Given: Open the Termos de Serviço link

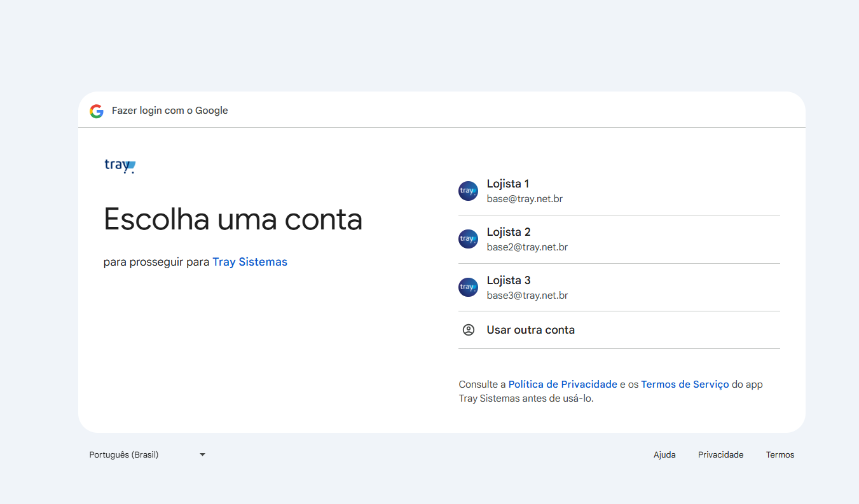Looking at the screenshot, I should click(685, 385).
